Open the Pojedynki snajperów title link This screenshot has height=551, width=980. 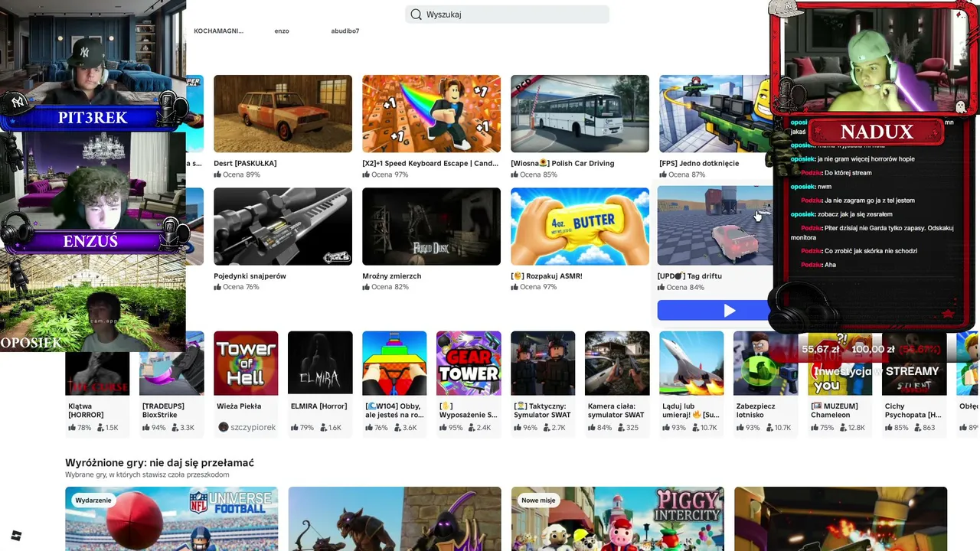point(250,276)
